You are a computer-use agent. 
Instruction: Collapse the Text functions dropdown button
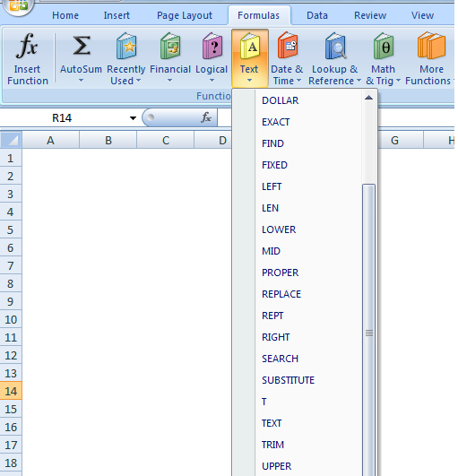(250, 58)
